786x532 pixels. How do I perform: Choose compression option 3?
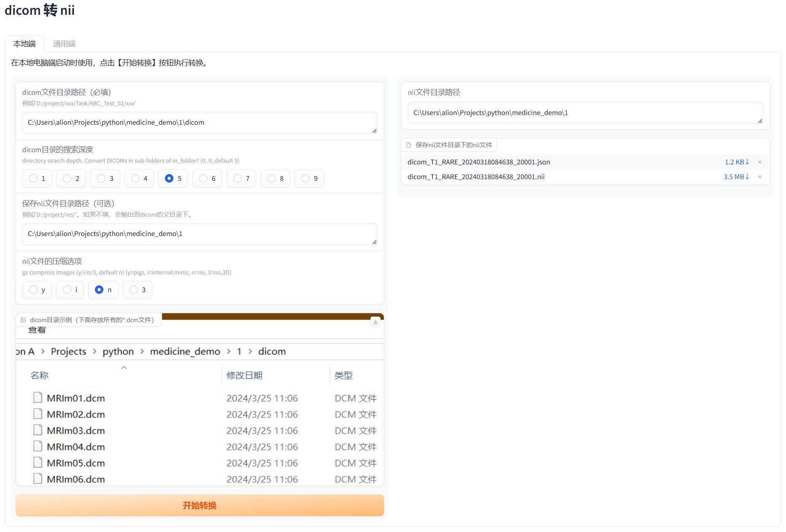pos(138,290)
